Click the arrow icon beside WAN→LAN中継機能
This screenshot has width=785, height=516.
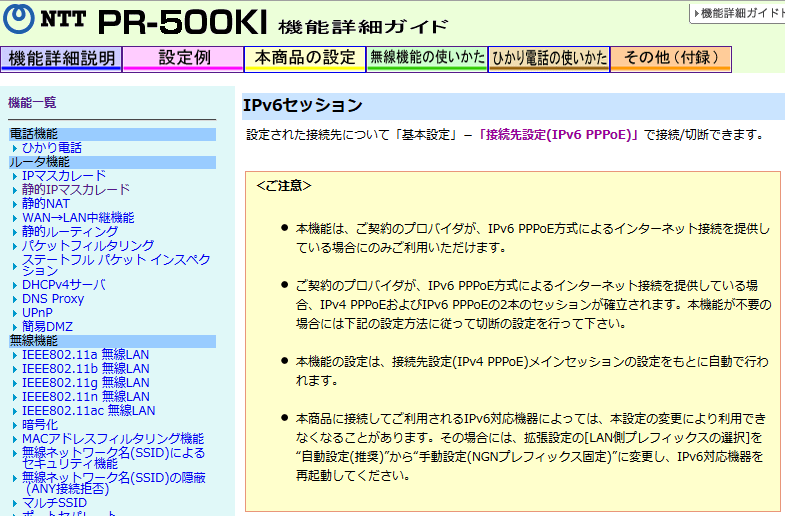click(x=15, y=218)
